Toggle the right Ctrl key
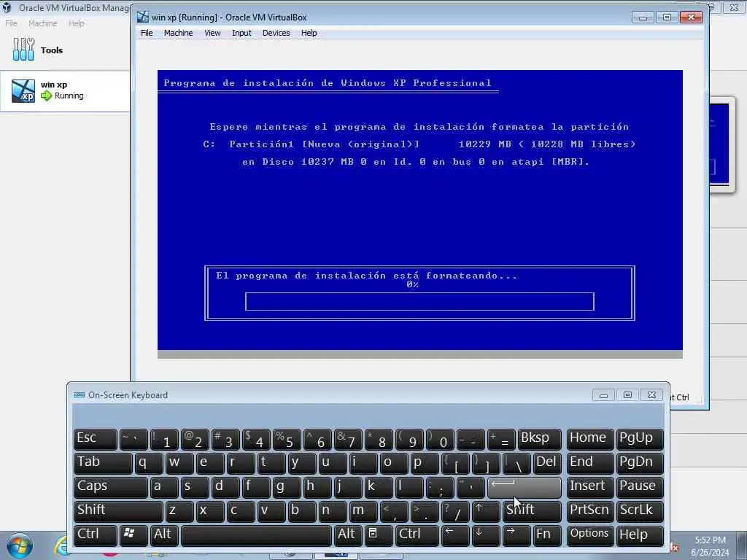The image size is (747, 560). click(417, 534)
